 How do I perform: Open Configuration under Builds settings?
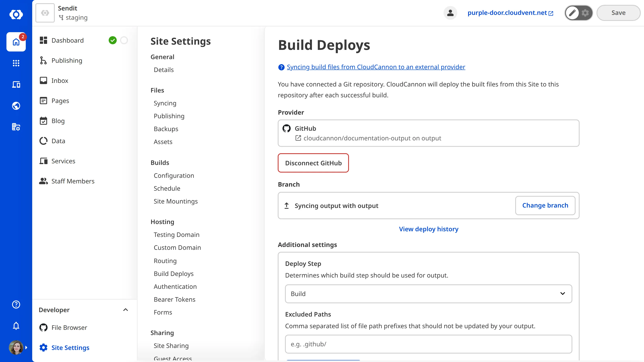point(174,175)
